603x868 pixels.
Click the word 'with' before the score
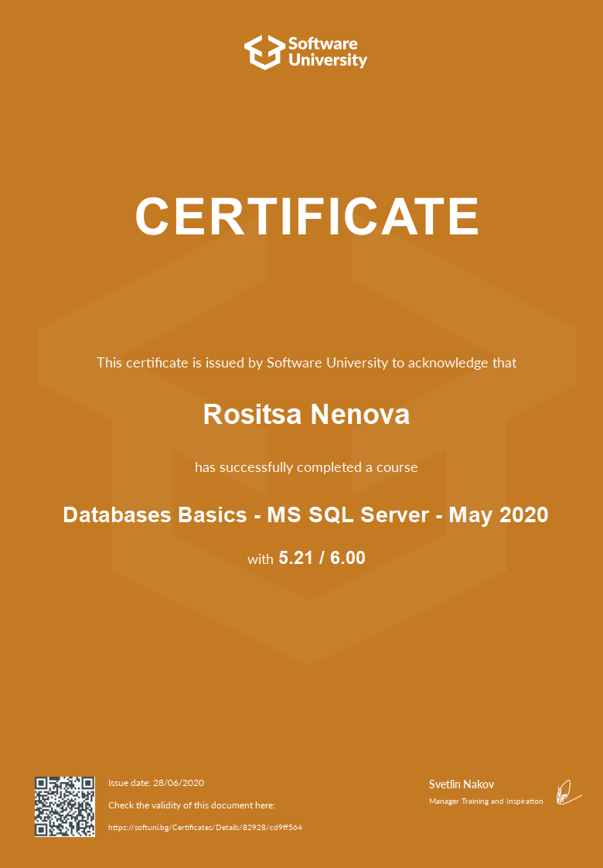point(260,559)
